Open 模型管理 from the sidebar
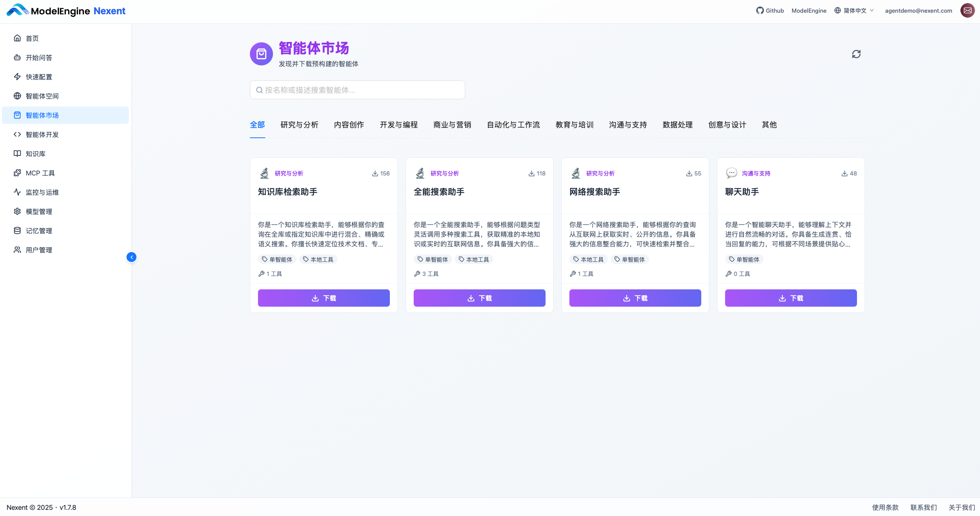980x516 pixels. pos(39,212)
